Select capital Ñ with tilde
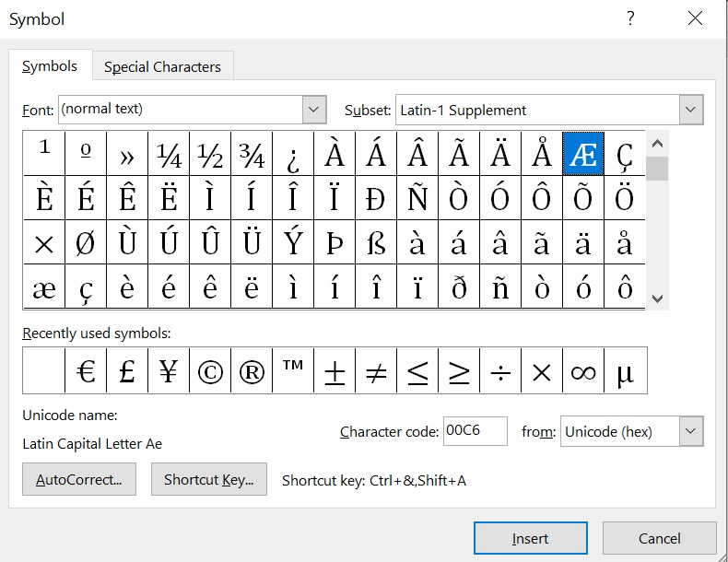Screen dimensions: 728x562 [x=417, y=198]
